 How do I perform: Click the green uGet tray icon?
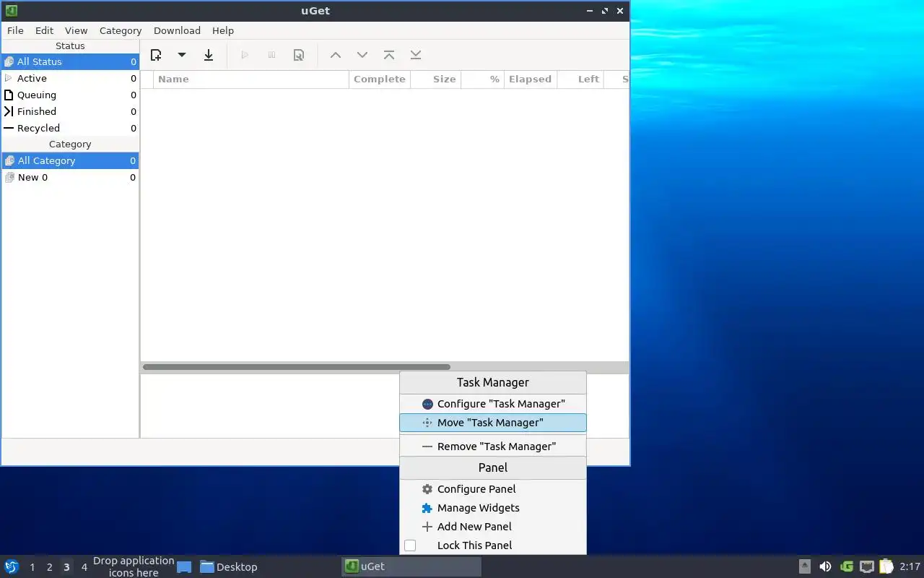click(847, 566)
